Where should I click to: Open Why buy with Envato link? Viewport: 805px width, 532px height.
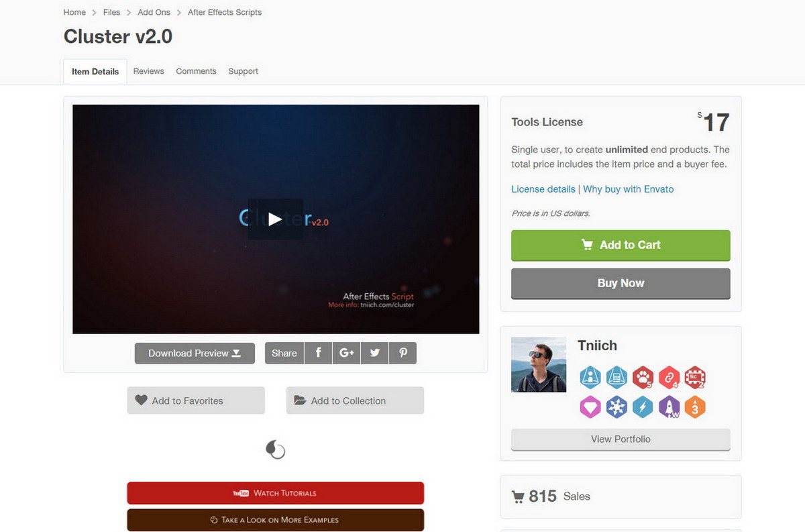tap(629, 189)
